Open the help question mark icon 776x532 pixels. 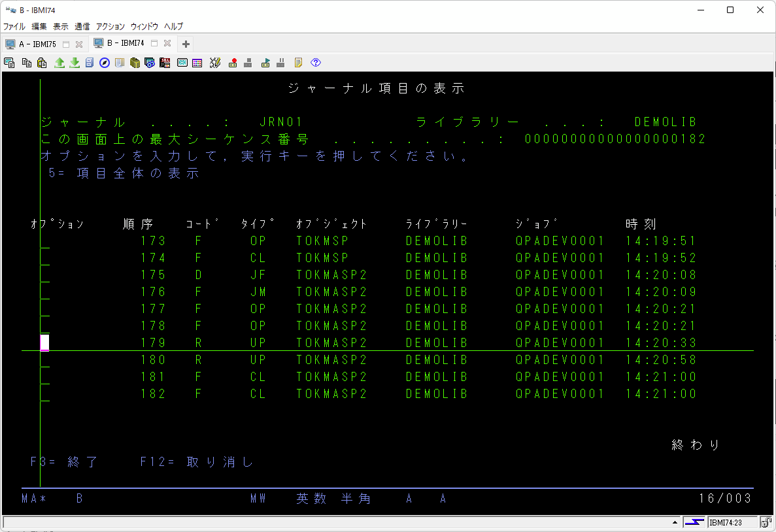coord(316,63)
